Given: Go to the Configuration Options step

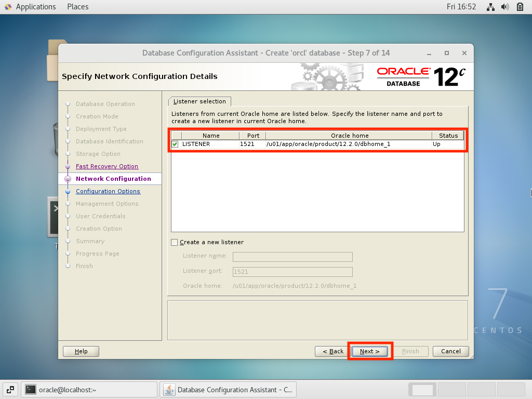Looking at the screenshot, I should click(x=108, y=191).
